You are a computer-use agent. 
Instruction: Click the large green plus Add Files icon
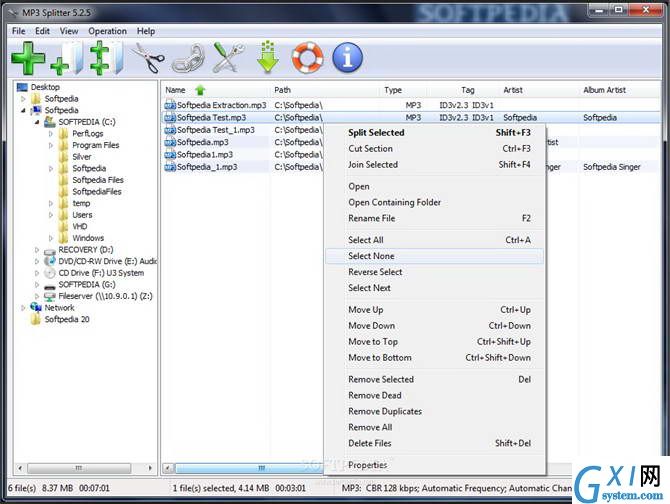[28, 58]
